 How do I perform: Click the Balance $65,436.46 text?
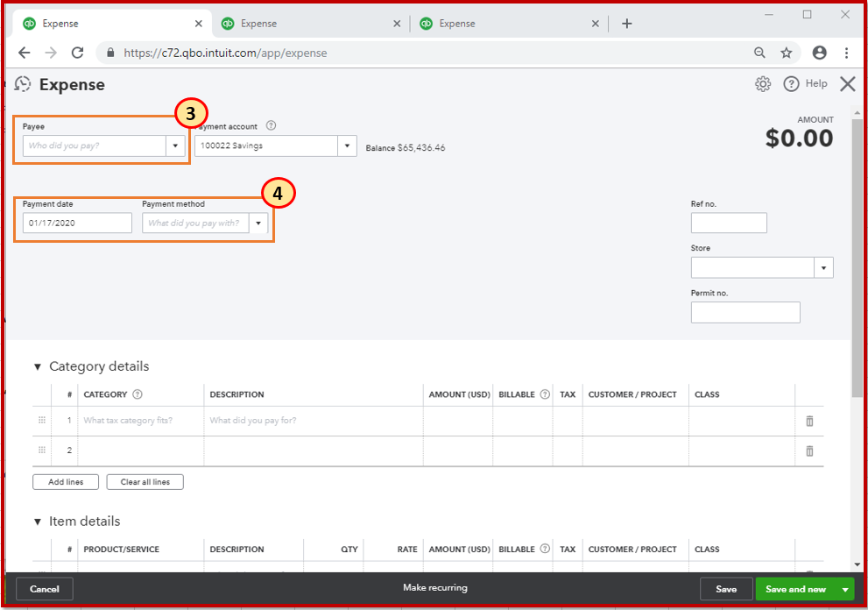(406, 148)
